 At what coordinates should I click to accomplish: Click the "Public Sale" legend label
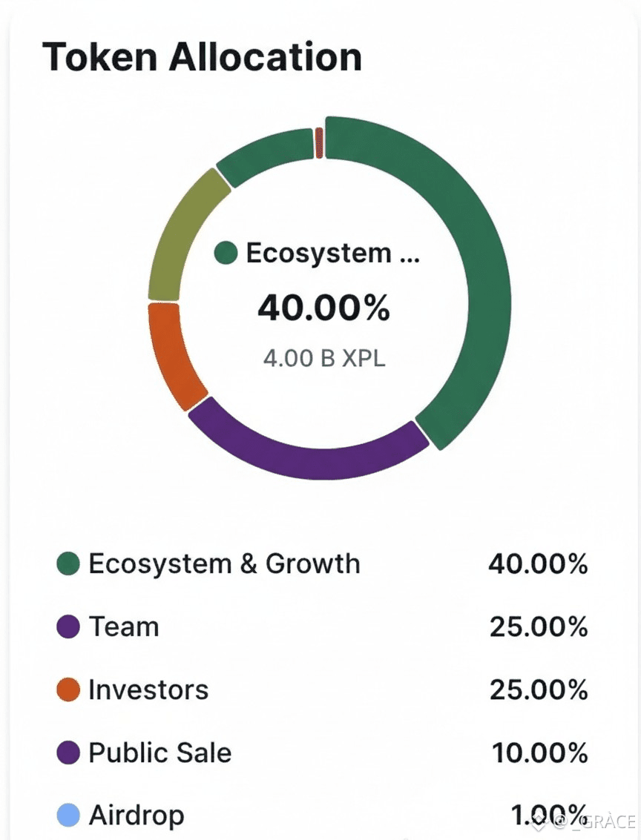tap(160, 754)
